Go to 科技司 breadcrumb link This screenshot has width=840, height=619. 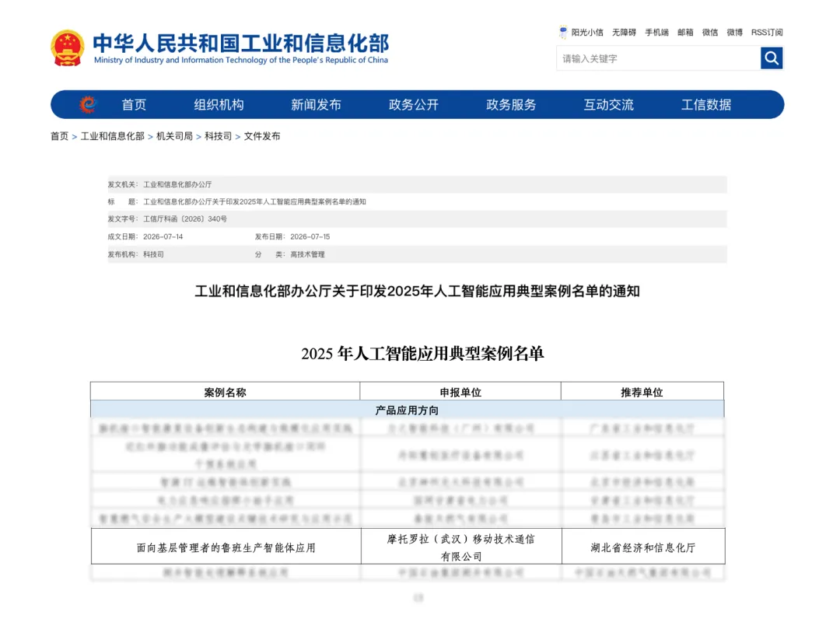pos(218,136)
